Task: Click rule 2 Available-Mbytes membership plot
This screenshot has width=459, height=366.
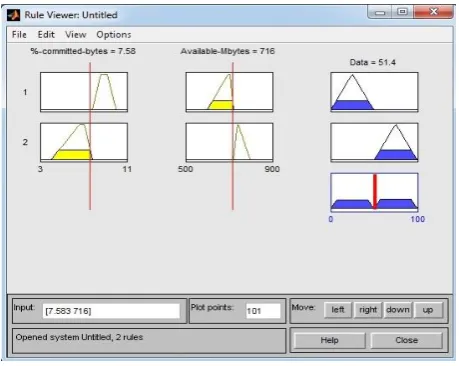Action: point(229,142)
